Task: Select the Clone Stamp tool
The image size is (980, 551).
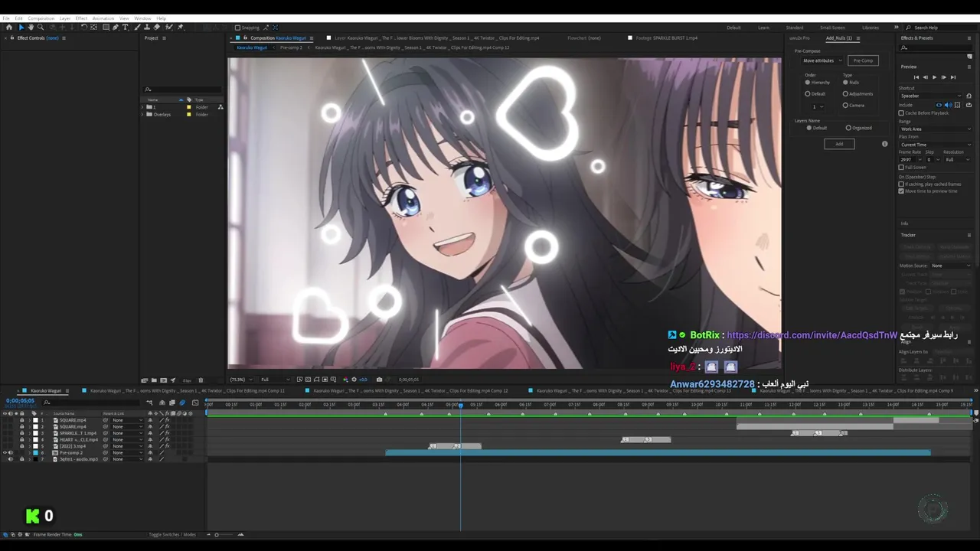Action: point(147,28)
